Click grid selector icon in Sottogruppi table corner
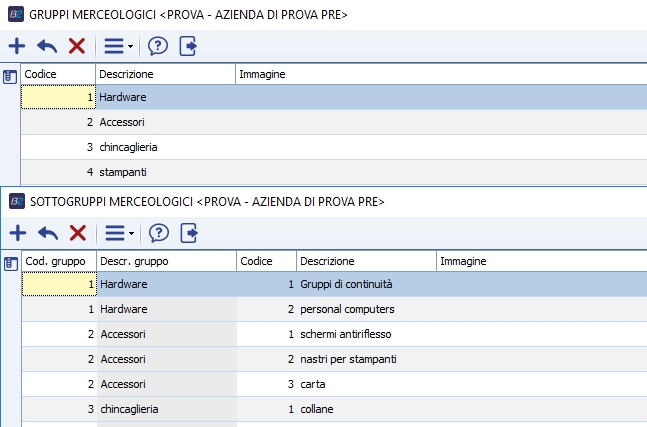Image resolution: width=647 pixels, height=427 pixels. pyautogui.click(x=10, y=262)
